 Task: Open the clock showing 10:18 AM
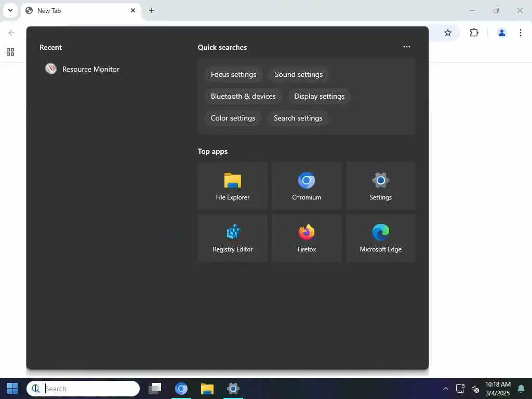click(498, 389)
